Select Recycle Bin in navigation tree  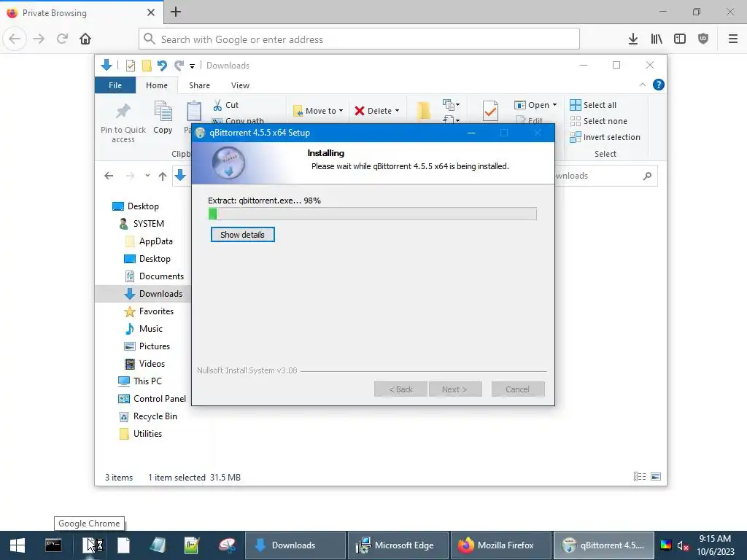147,416
